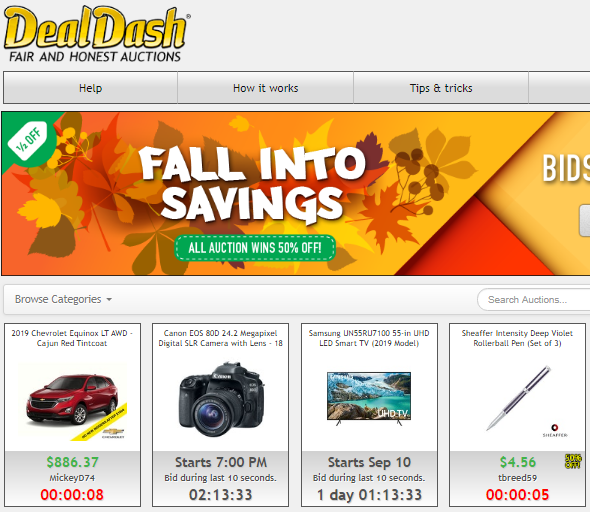Viewport: 590px width, 512px height.
Task: Click the 50% off badge on Sheaffer pen
Action: [x=573, y=461]
